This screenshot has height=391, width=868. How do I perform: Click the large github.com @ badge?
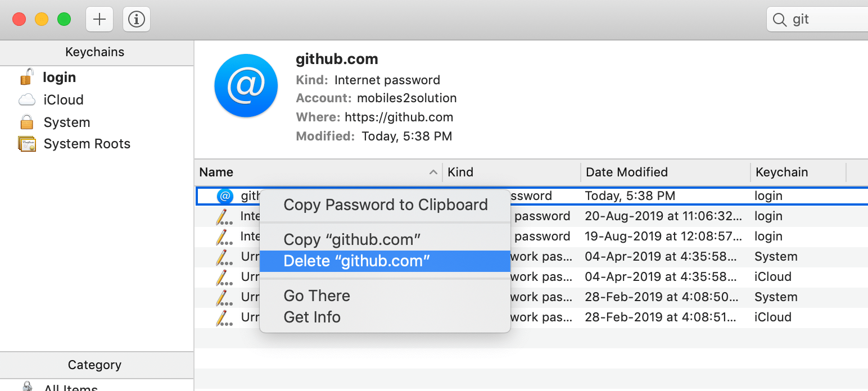click(x=246, y=85)
